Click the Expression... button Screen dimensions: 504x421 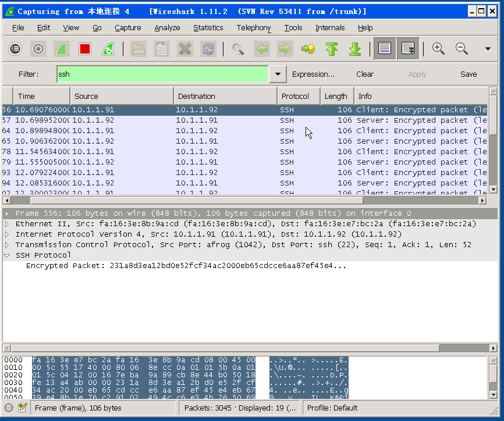click(313, 74)
